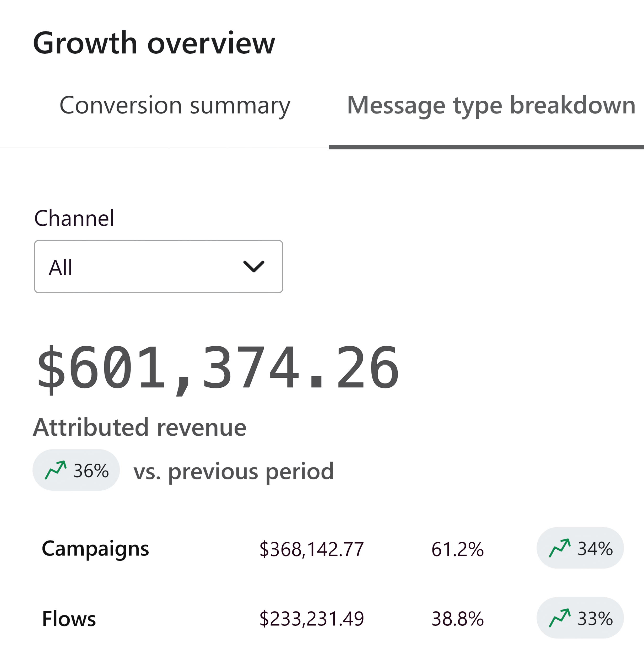Image resolution: width=644 pixels, height=671 pixels.
Task: Click the Flows row label
Action: click(69, 619)
